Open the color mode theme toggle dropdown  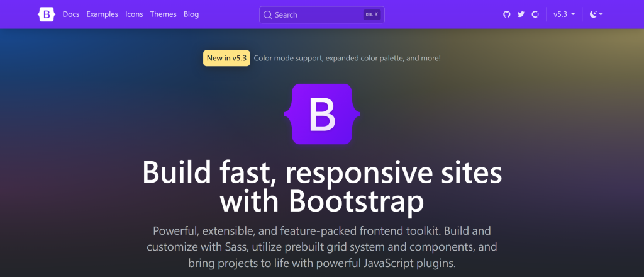tap(596, 14)
